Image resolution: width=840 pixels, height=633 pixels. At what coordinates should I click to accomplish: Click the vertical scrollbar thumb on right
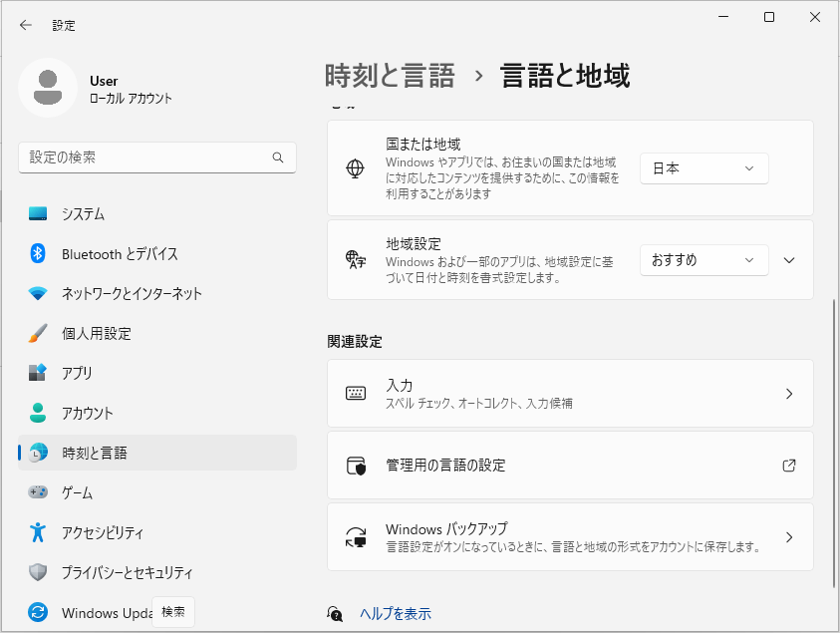[x=833, y=443]
